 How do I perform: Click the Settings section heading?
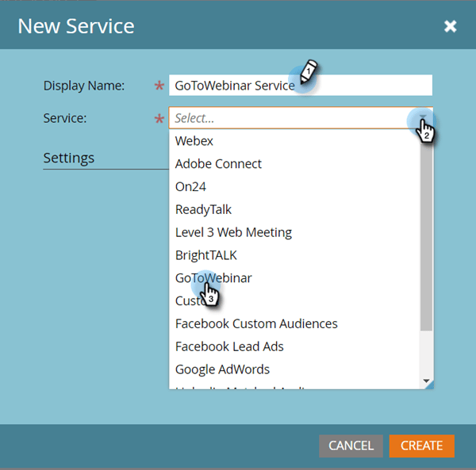[69, 158]
